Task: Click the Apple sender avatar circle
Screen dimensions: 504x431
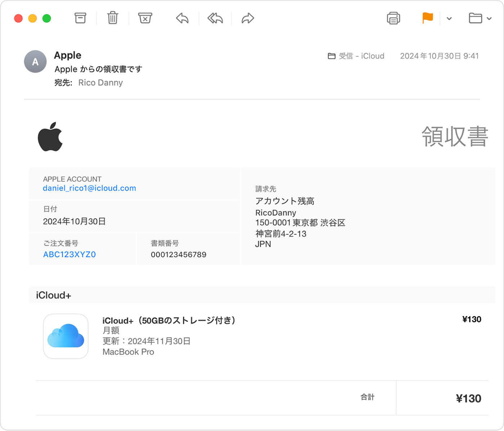Action: tap(35, 62)
